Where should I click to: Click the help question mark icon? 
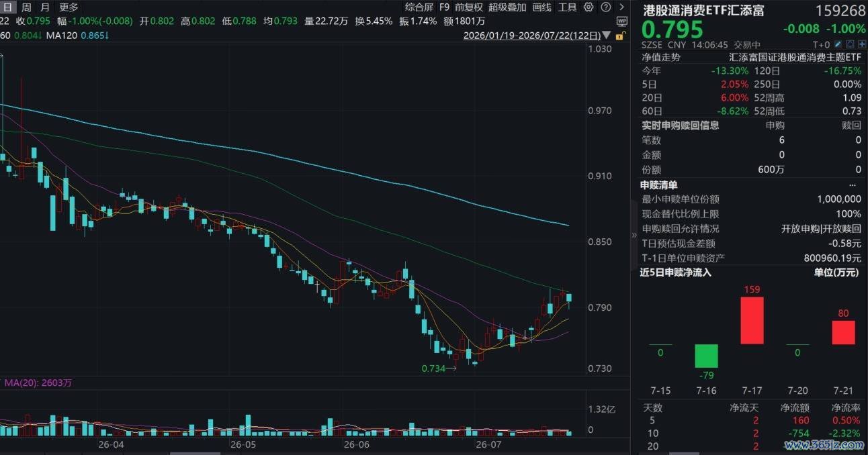606,7
